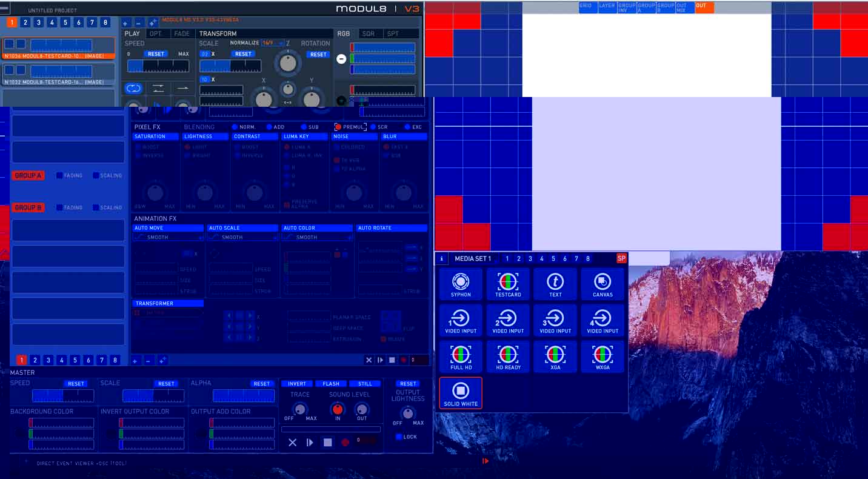The width and height of the screenshot is (868, 479).
Task: Select the Syphon media source icon
Action: (461, 284)
